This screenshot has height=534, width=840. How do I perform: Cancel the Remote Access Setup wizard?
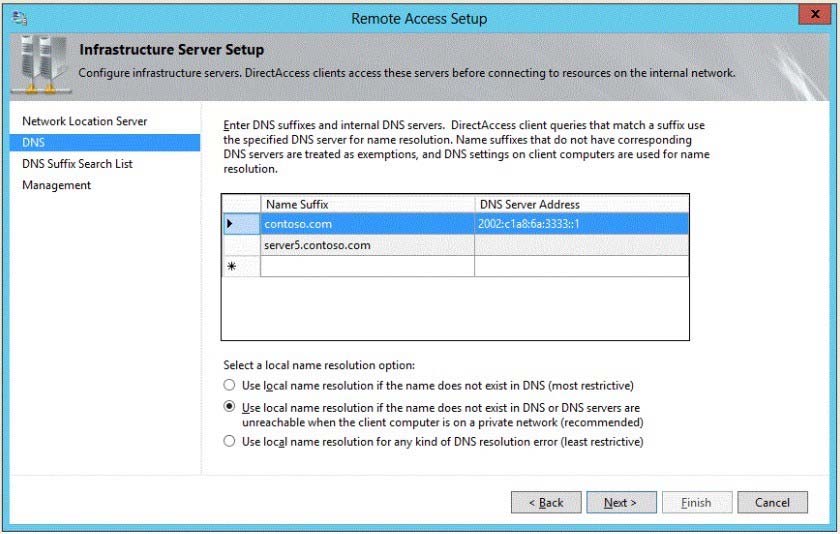click(772, 502)
